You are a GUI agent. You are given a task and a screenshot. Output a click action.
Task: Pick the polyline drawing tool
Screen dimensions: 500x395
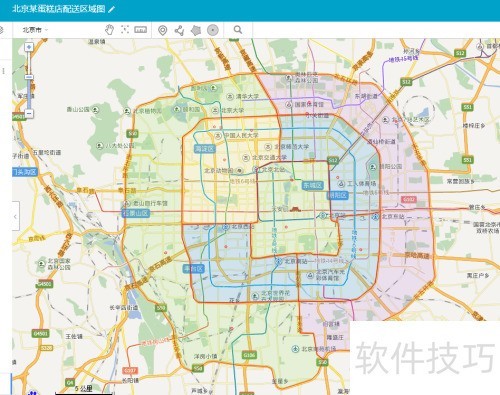179,30
